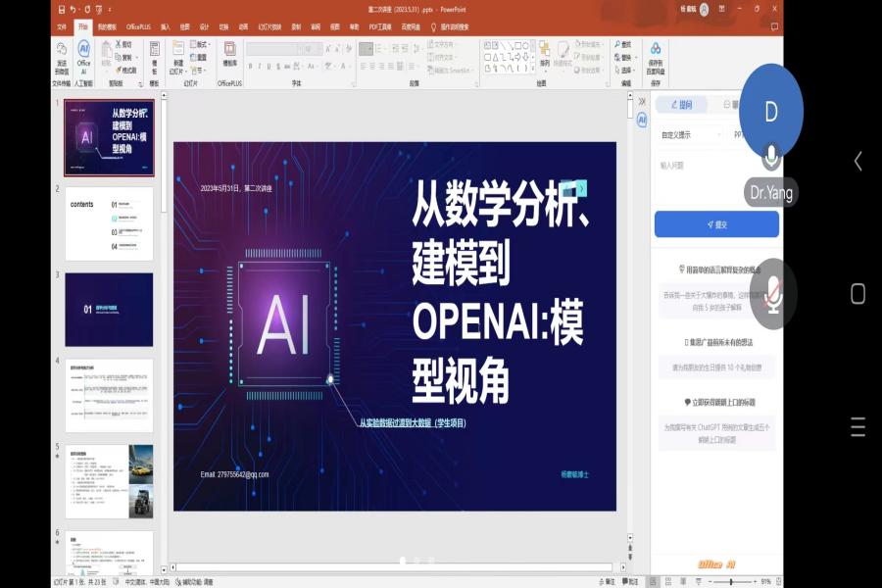Screen dimensions: 882x588
Task: Unmute the crossed-out microphone button
Action: tap(773, 294)
